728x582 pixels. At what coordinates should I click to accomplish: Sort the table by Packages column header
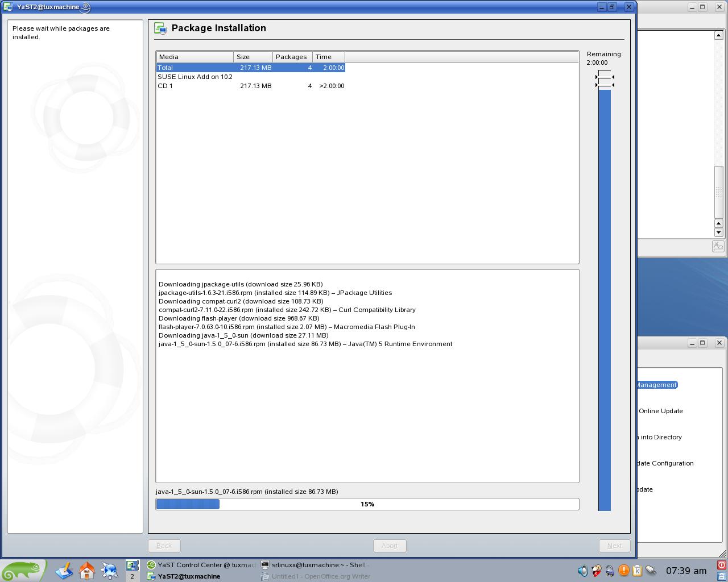[292, 57]
